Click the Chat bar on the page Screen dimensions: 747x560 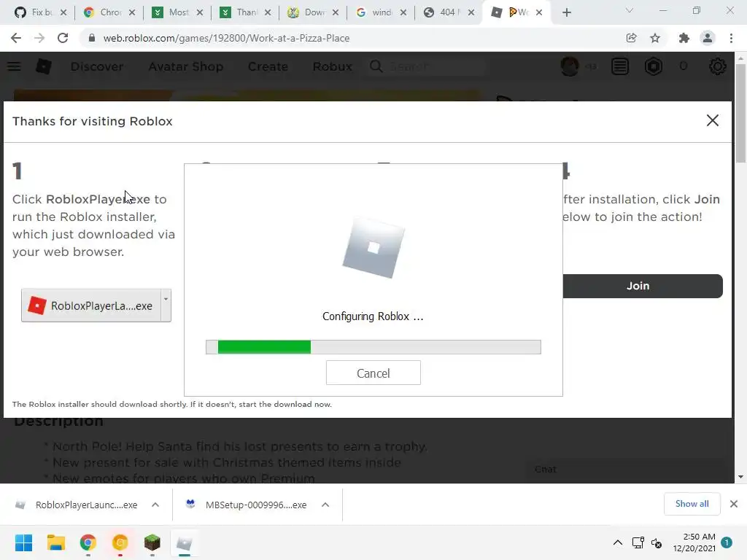[627, 470]
